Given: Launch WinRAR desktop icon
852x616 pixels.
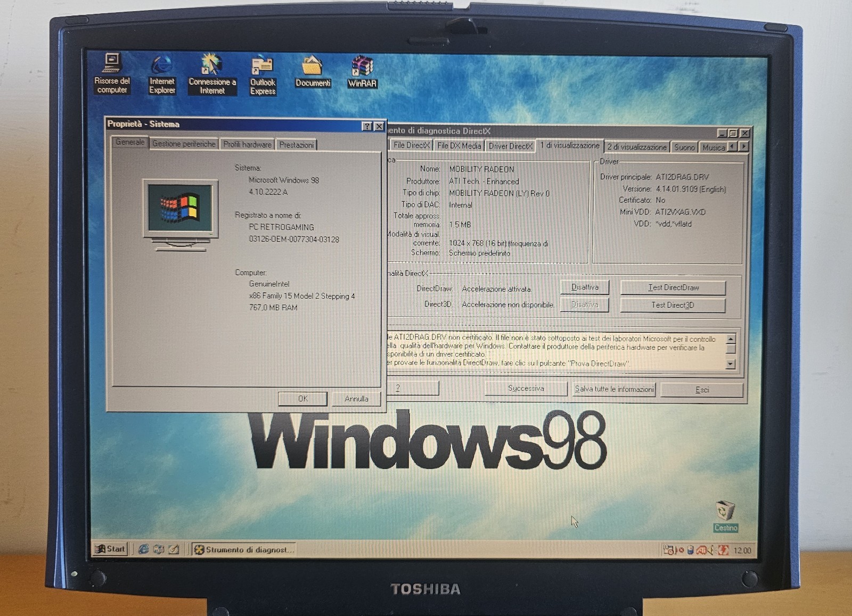Looking at the screenshot, I should [x=362, y=72].
